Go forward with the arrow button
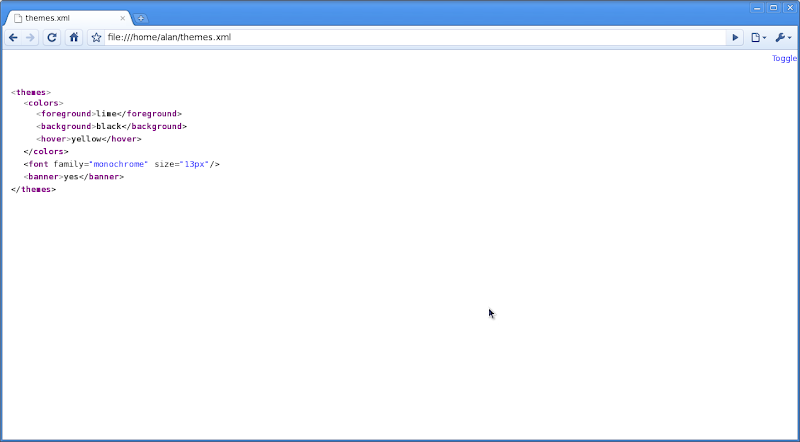This screenshot has height=442, width=800. [x=30, y=37]
